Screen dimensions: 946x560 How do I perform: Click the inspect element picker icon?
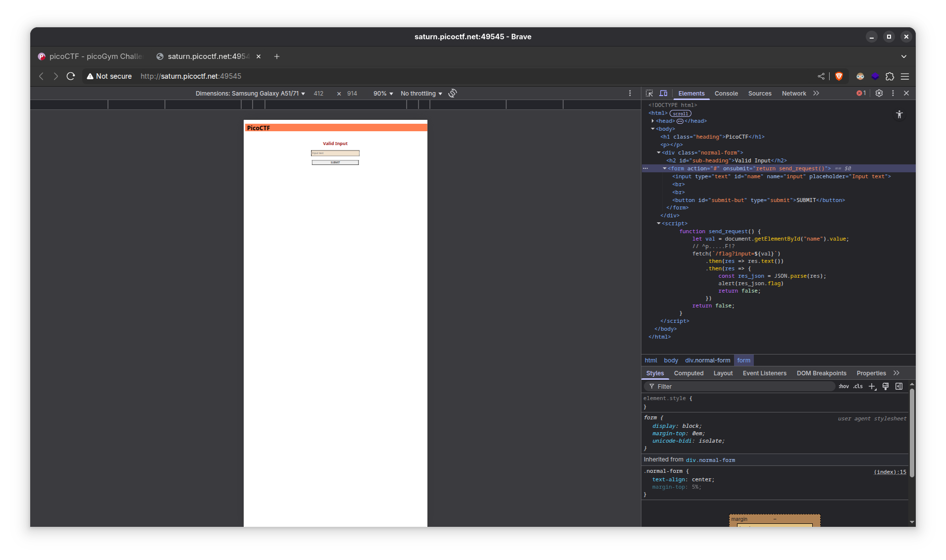[x=649, y=93]
